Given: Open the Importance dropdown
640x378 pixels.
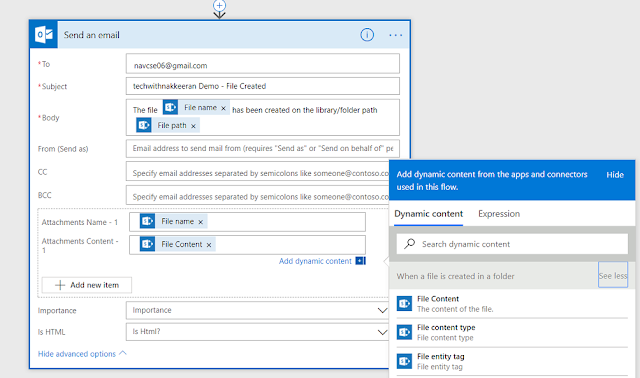Looking at the screenshot, I should point(258,310).
